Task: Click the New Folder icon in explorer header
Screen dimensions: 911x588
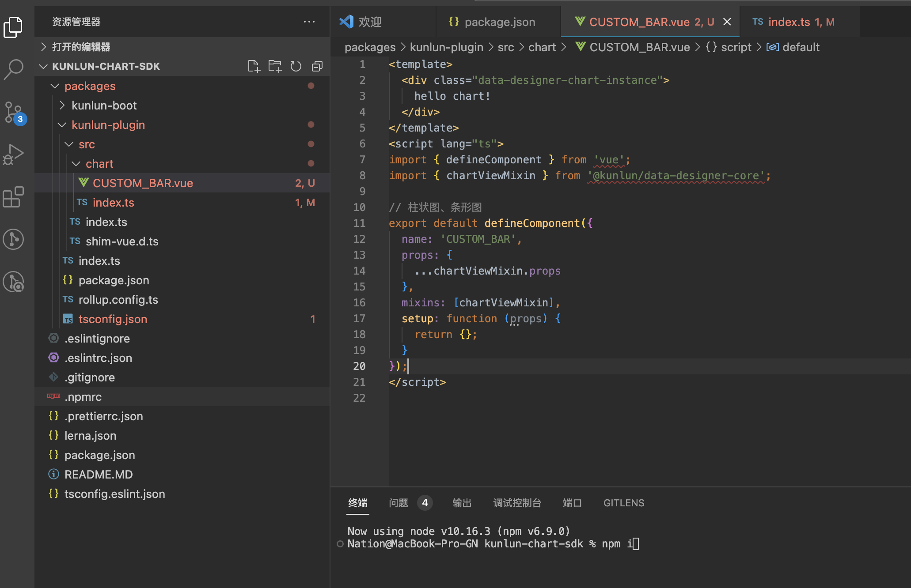Action: [275, 66]
